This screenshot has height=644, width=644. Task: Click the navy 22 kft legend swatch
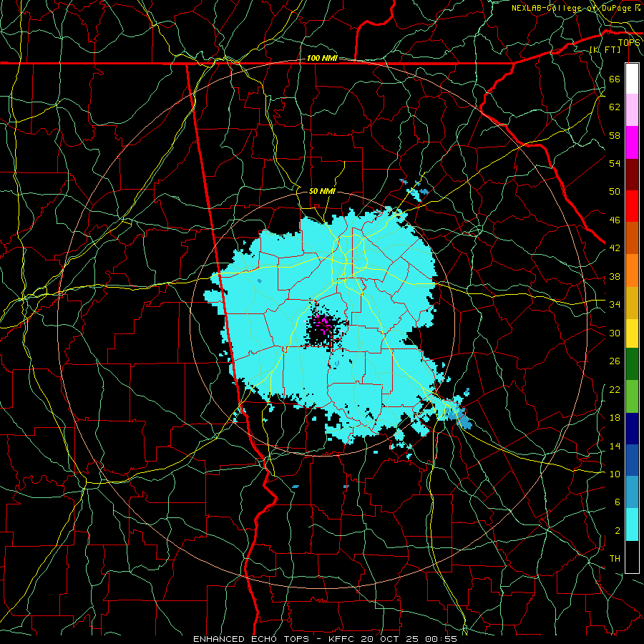pos(632,429)
